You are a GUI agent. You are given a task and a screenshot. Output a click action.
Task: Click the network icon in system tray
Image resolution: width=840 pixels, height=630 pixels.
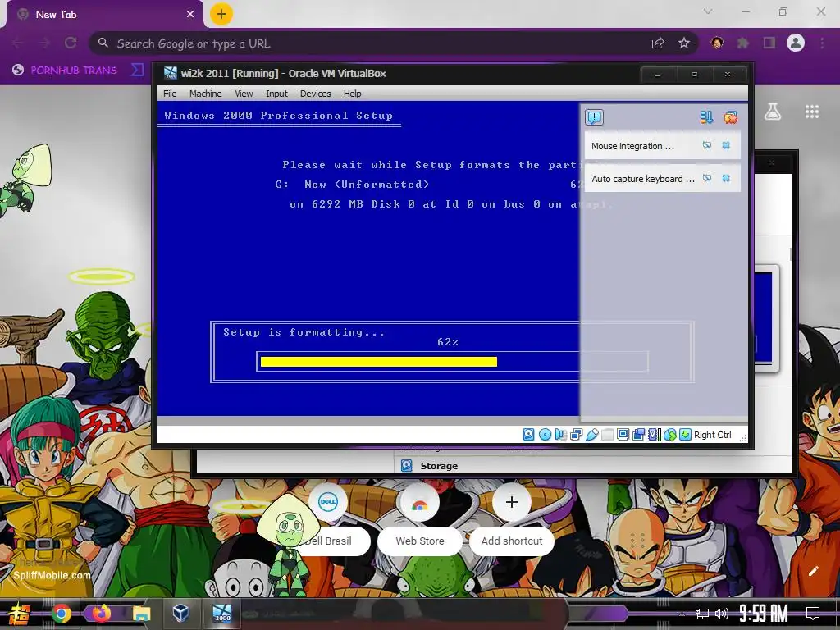(x=702, y=614)
